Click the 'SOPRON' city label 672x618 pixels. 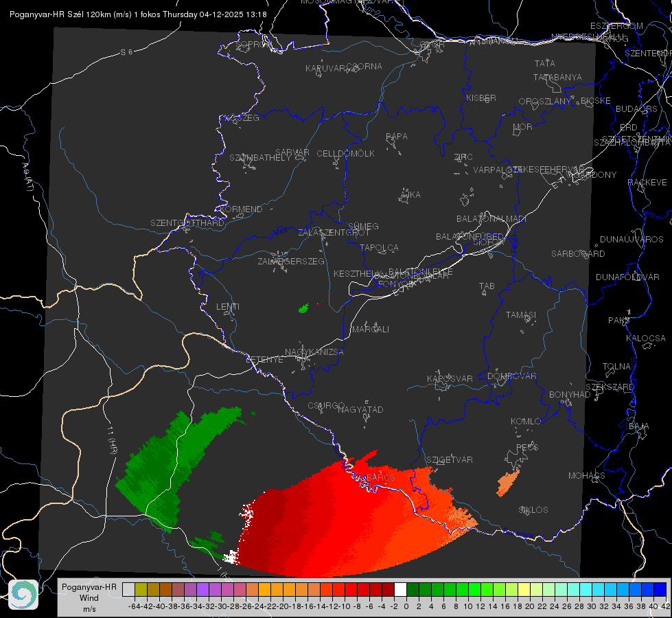coord(253,44)
